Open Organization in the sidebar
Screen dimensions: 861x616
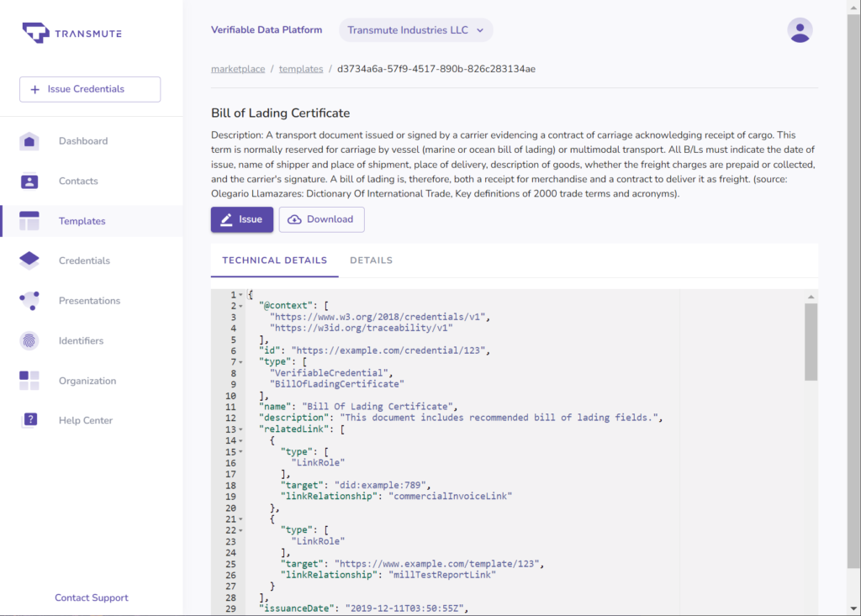(92, 381)
